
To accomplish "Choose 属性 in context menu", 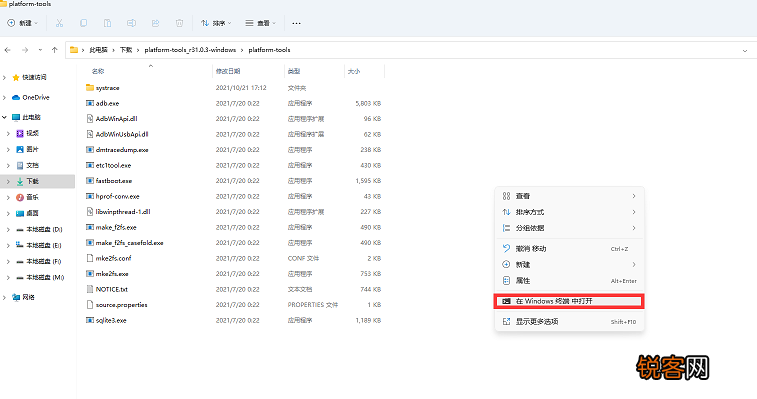I will tap(570, 281).
